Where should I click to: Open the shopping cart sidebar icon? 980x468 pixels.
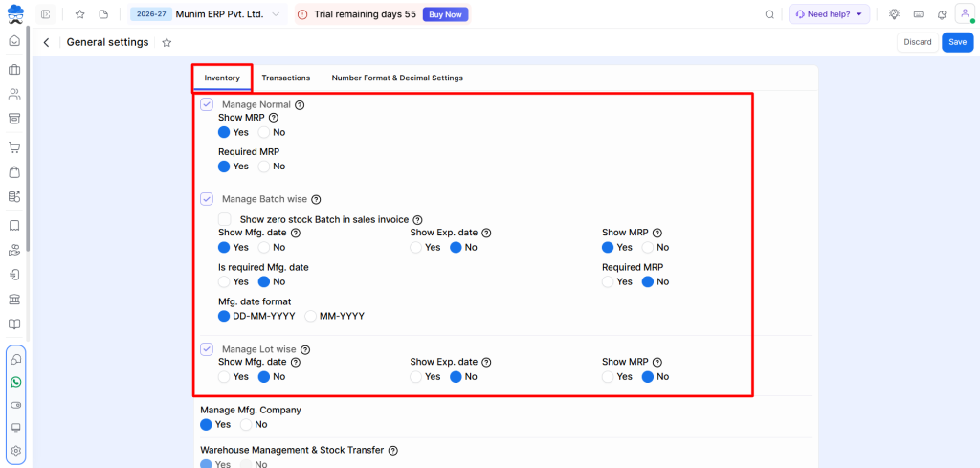14,147
